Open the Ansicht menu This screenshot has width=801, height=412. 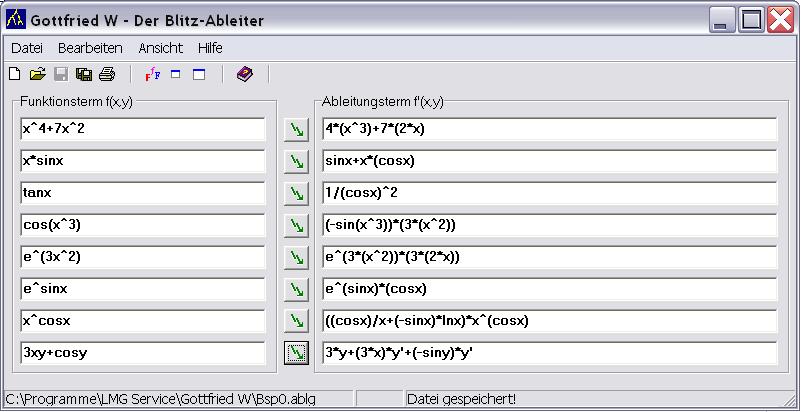click(x=160, y=48)
